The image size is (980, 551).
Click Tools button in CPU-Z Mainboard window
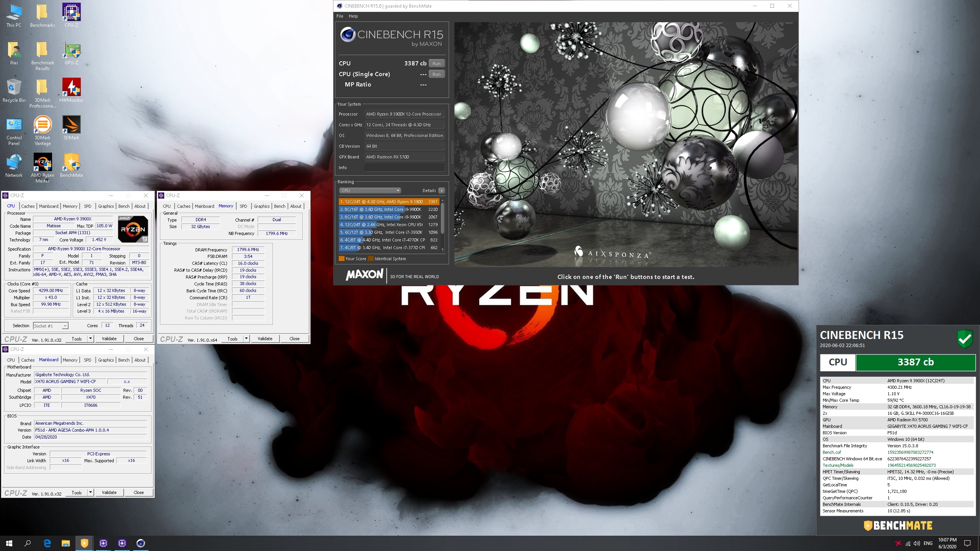pyautogui.click(x=77, y=492)
